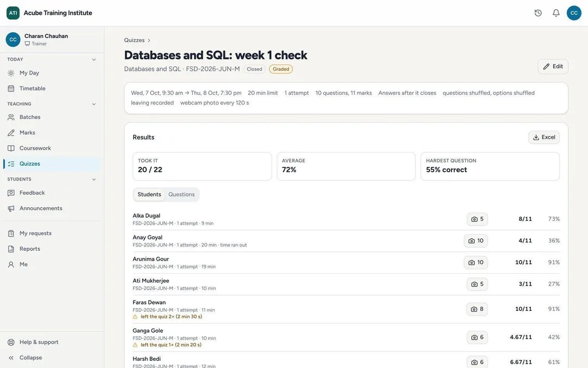
Task: Click the Feedback speech icon
Action: [11, 192]
